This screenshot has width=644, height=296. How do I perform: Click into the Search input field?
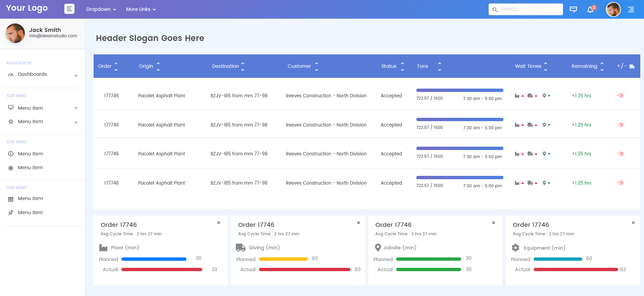530,9
